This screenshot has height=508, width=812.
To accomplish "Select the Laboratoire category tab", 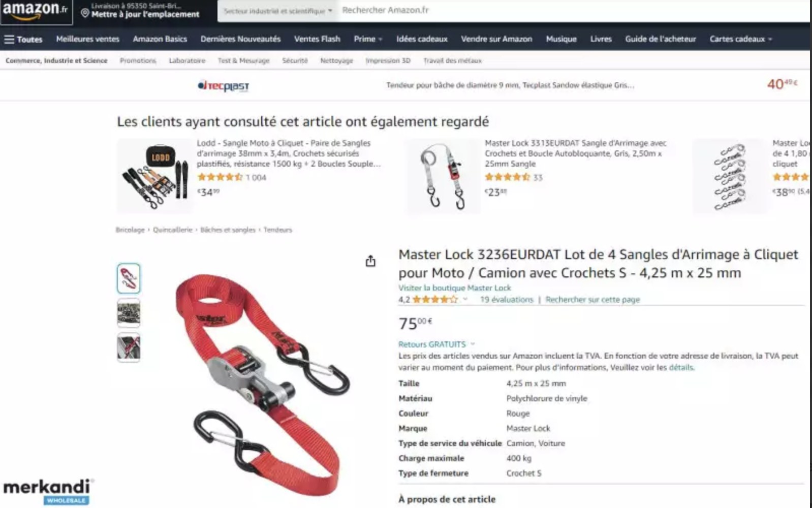I will click(187, 60).
